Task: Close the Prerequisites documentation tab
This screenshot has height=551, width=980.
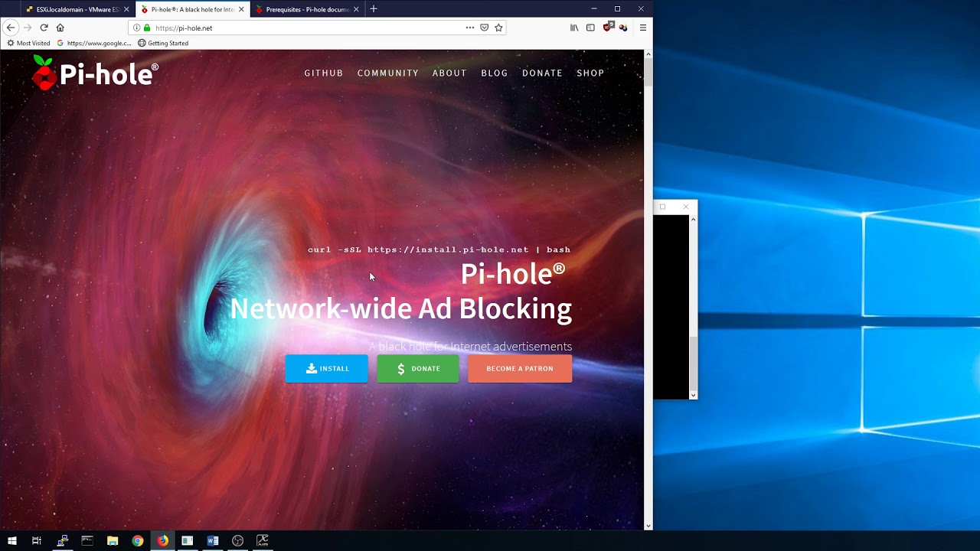Action: click(356, 9)
